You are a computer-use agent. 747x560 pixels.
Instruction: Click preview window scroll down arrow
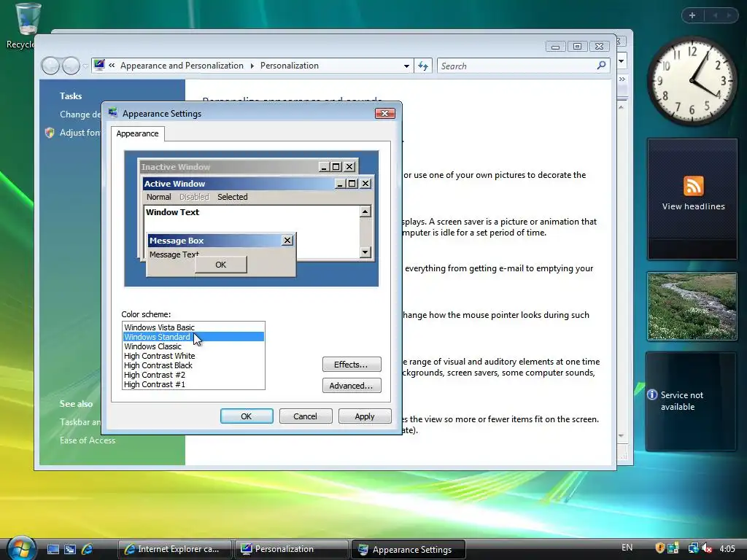365,252
